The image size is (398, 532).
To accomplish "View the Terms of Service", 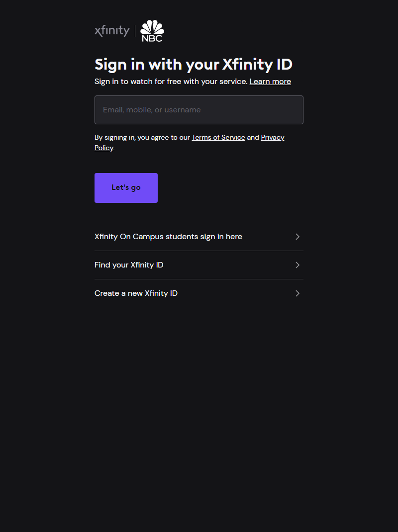I will (x=218, y=137).
